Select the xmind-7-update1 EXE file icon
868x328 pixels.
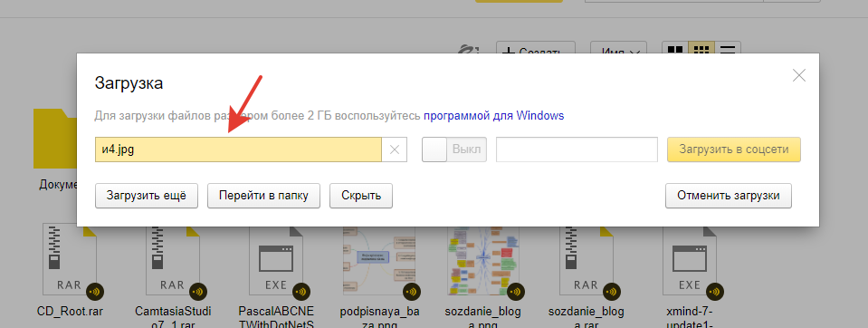[x=690, y=259]
